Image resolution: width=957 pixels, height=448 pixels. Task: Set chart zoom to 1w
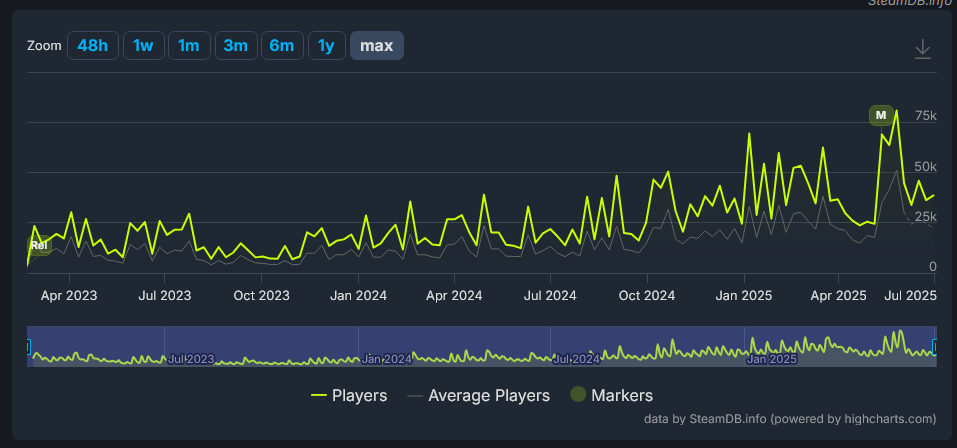(143, 46)
